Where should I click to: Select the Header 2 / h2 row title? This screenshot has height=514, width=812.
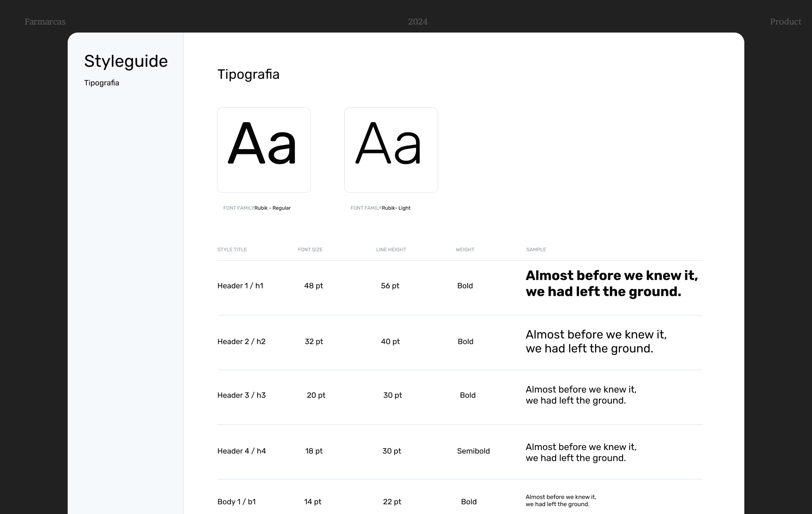point(241,342)
